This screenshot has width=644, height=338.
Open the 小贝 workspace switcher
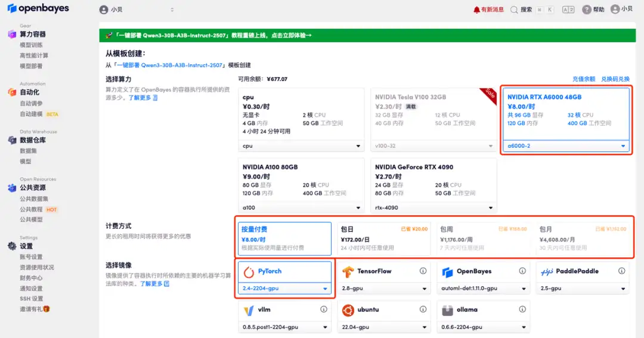(137, 10)
